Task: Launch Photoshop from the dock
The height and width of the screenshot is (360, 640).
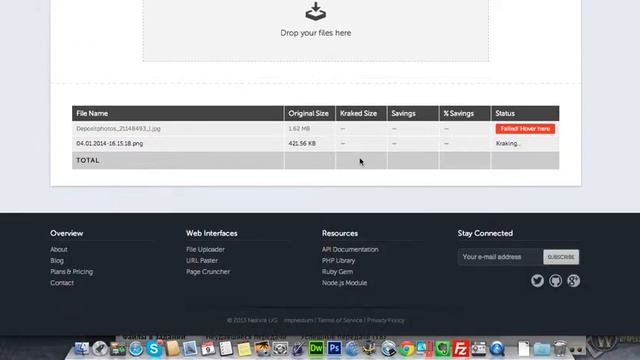Action: pyautogui.click(x=334, y=349)
